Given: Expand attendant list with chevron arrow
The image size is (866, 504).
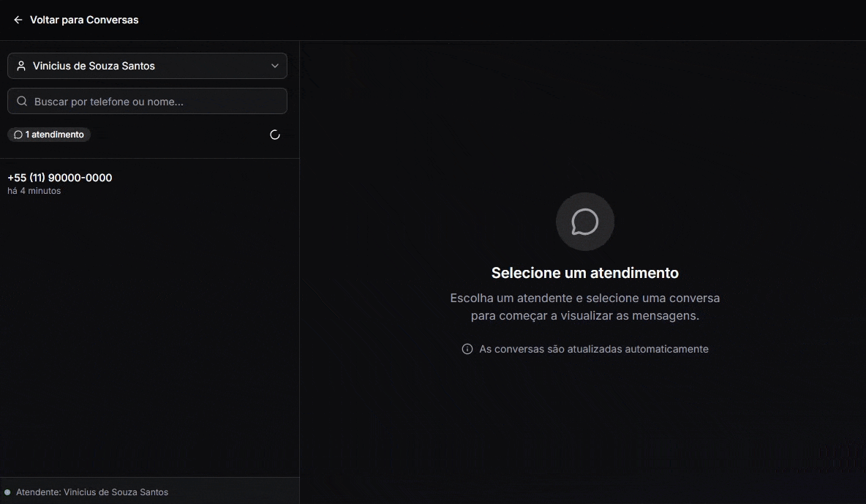Looking at the screenshot, I should coord(274,66).
